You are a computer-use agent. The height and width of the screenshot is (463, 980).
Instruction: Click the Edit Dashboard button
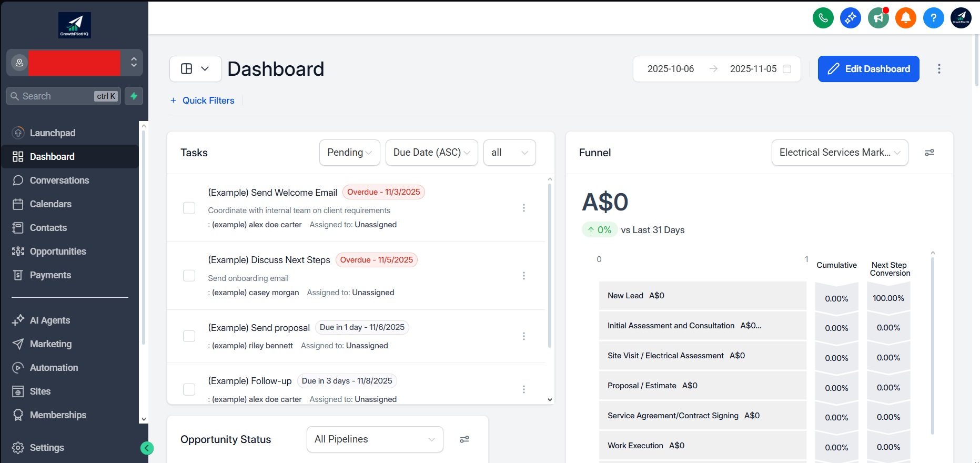pos(868,69)
